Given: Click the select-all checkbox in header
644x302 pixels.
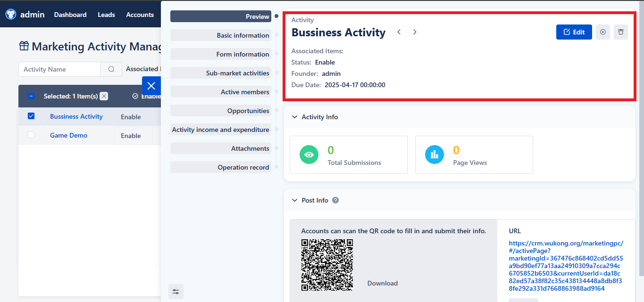Looking at the screenshot, I should coord(31,96).
